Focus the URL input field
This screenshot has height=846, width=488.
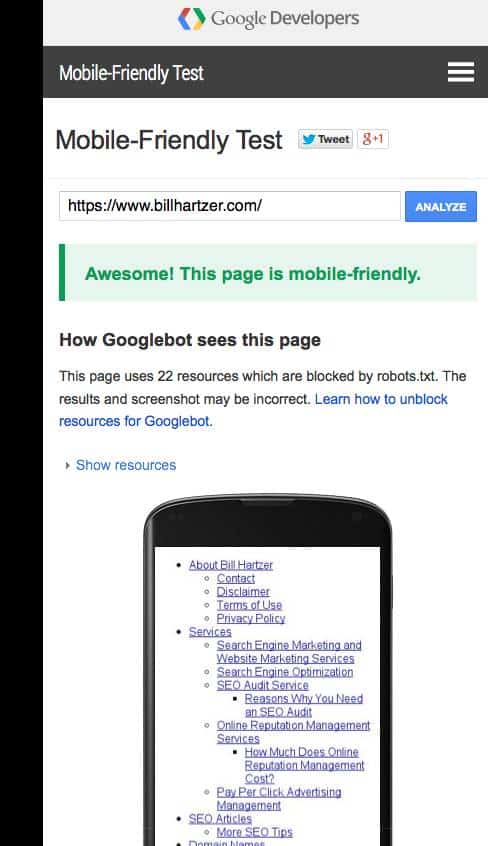click(230, 206)
